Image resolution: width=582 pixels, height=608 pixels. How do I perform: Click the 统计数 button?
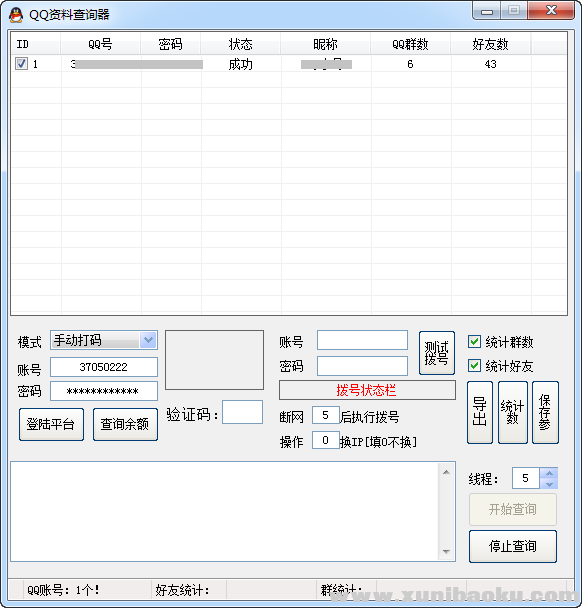pyautogui.click(x=513, y=412)
